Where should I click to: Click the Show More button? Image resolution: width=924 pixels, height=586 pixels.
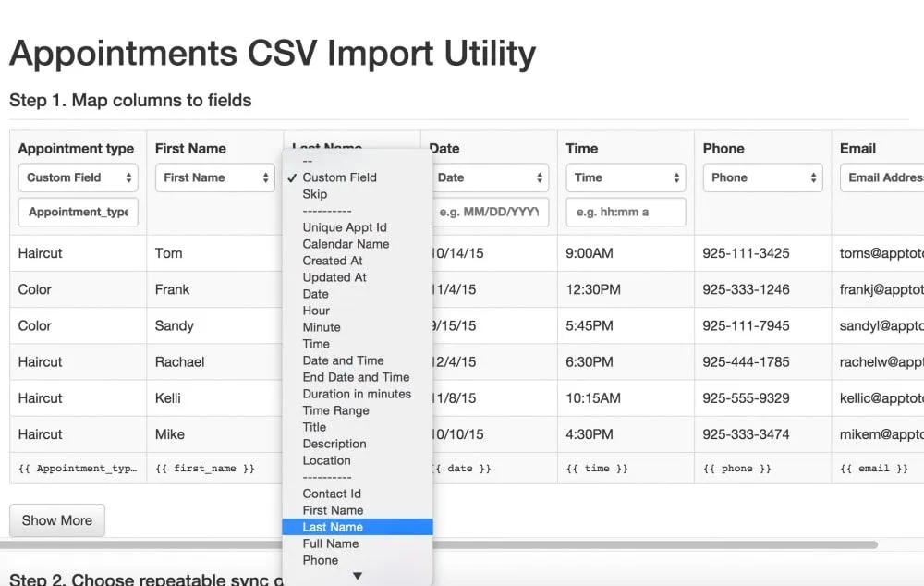tap(56, 520)
